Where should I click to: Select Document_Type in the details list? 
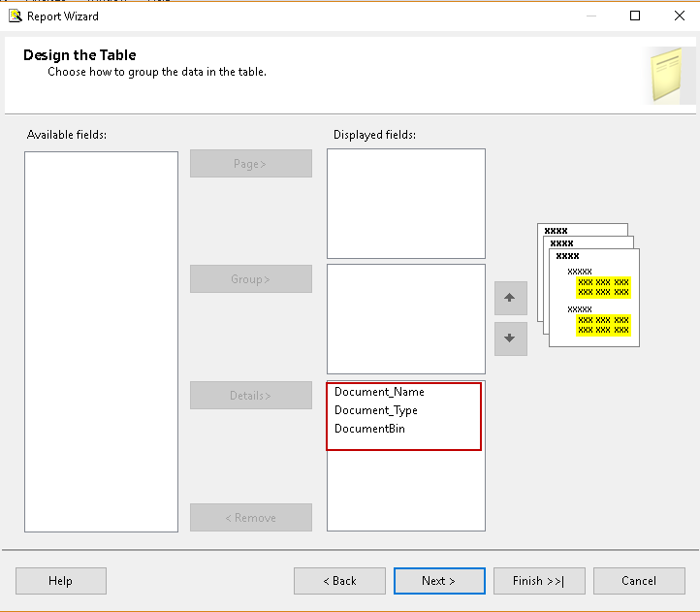376,410
